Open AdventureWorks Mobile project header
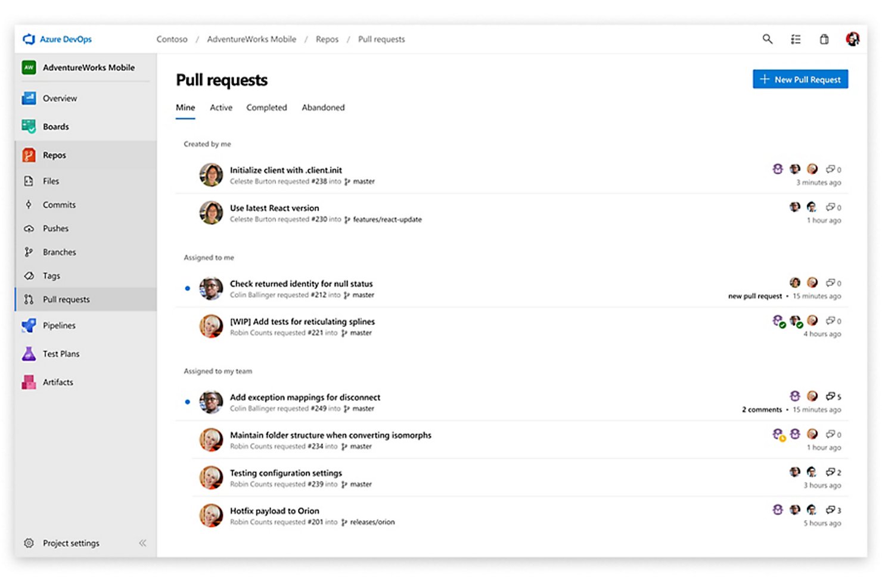This screenshot has width=882, height=588. (86, 68)
